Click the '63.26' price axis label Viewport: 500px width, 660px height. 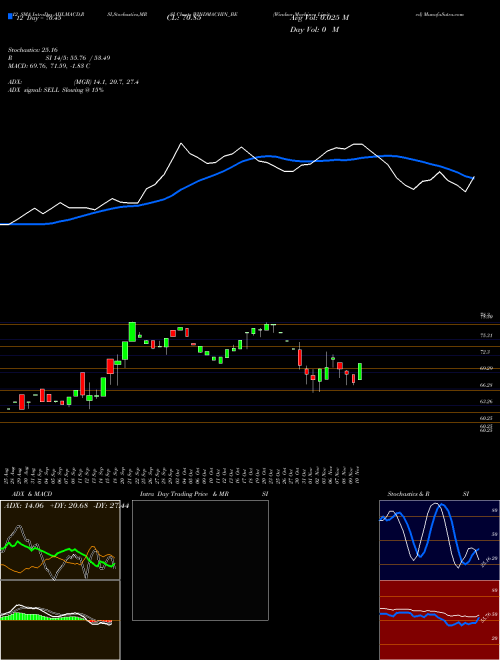tap(486, 402)
